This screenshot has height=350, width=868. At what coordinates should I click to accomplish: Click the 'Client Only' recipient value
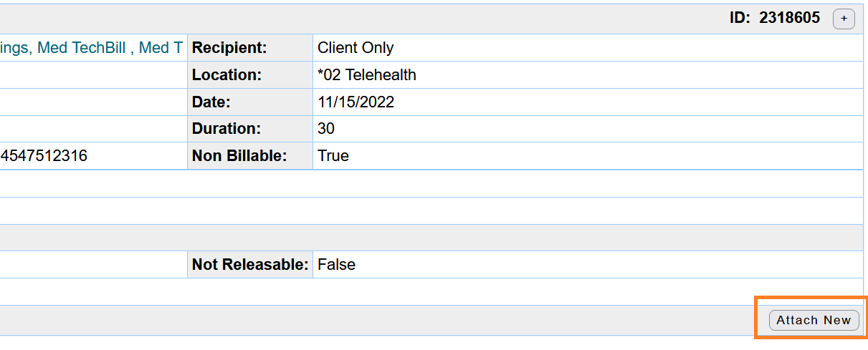[356, 48]
